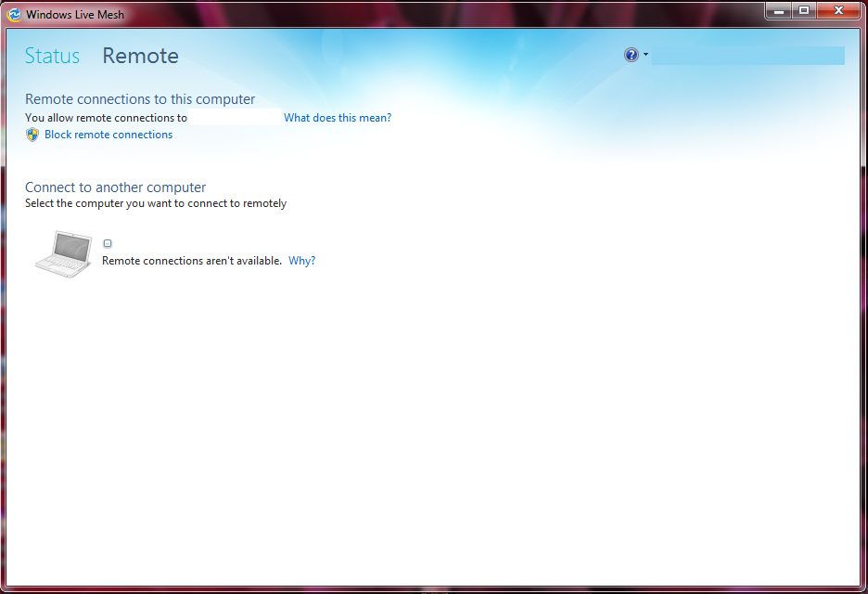Click the blank computer name field

[235, 118]
